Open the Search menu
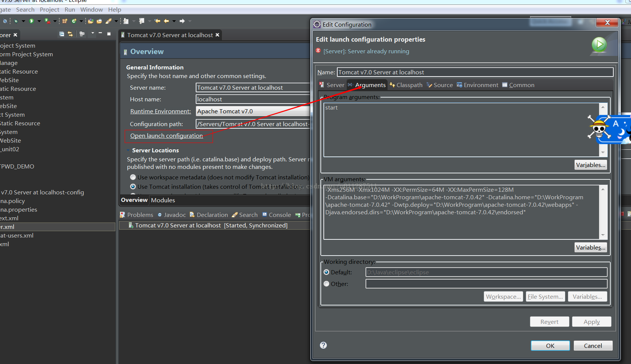Image resolution: width=631 pixels, height=364 pixels. tap(25, 9)
